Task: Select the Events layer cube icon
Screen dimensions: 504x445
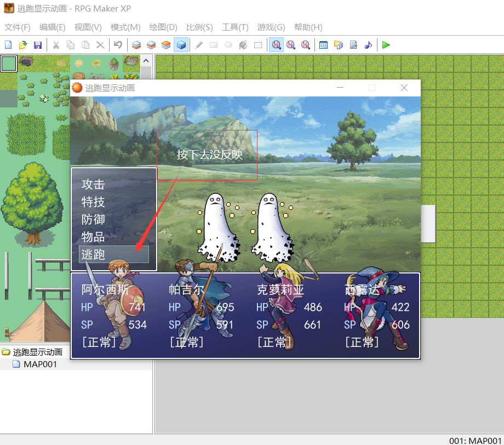Action: tap(181, 45)
